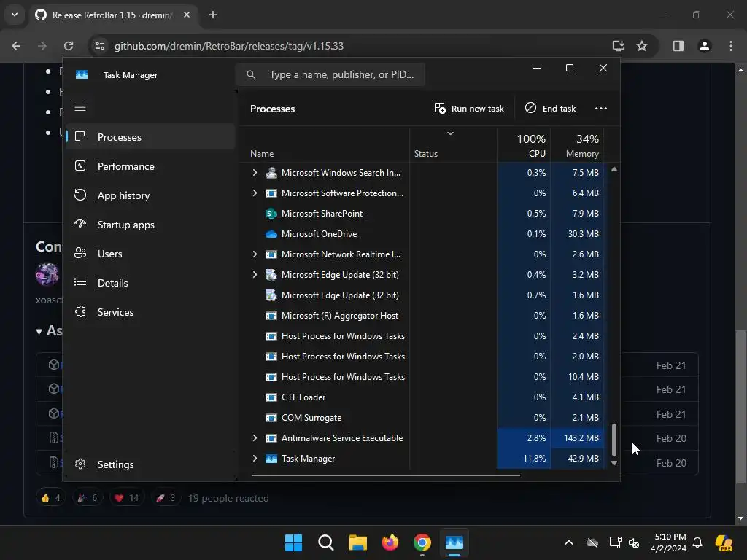Viewport: 747px width, 560px height.
Task: Expand the Task Manager process row
Action: tap(255, 459)
